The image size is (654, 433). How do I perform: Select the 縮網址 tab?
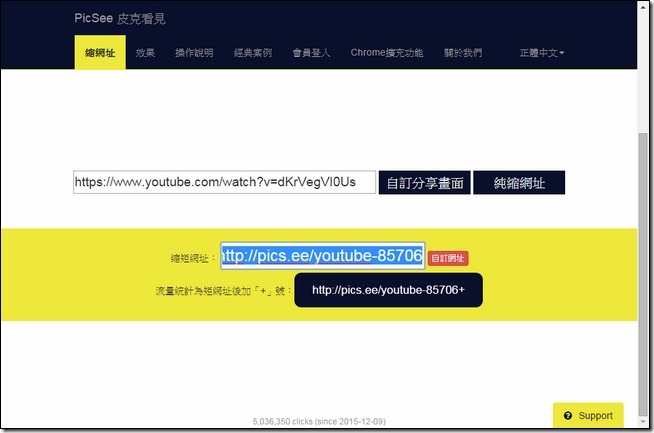tap(99, 53)
